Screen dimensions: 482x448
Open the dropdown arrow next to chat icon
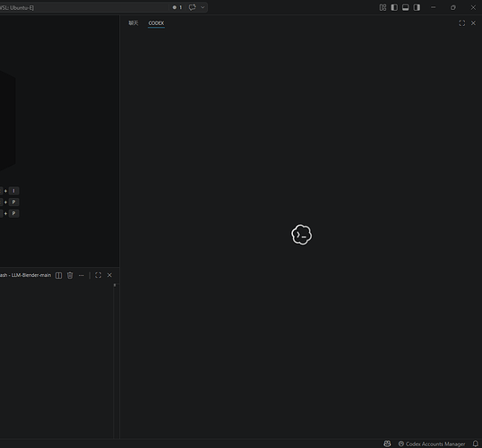tap(202, 7)
